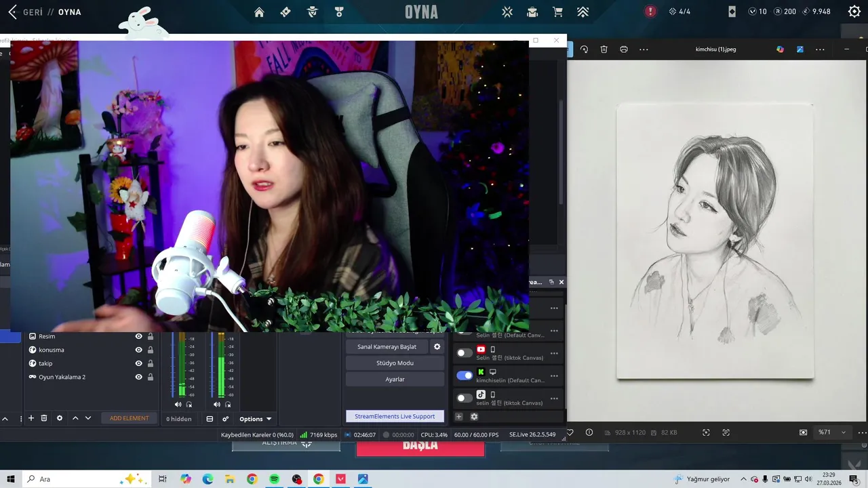Mute second audio mixer channel speaker
Screen dimensions: 868x488
coord(217,405)
